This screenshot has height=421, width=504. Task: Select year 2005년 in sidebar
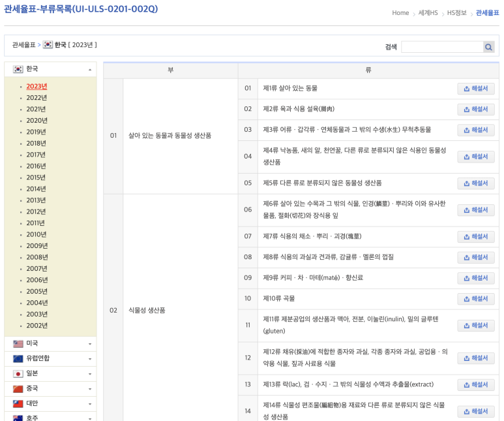37,292
